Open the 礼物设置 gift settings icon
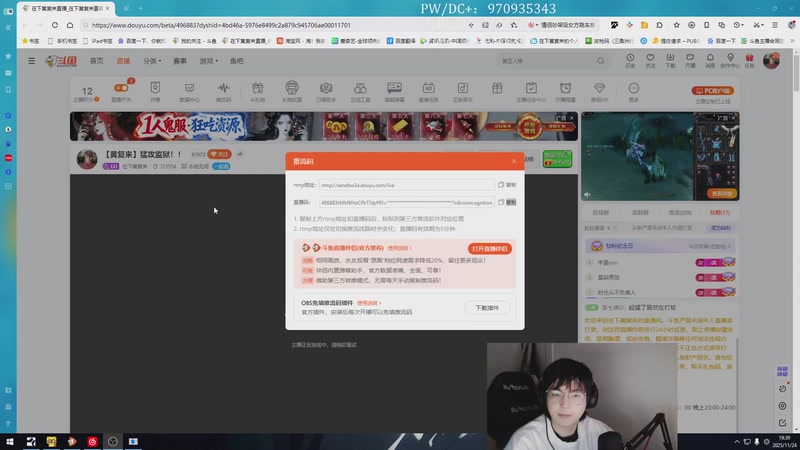Image resolution: width=800 pixels, height=450 pixels. (292, 92)
